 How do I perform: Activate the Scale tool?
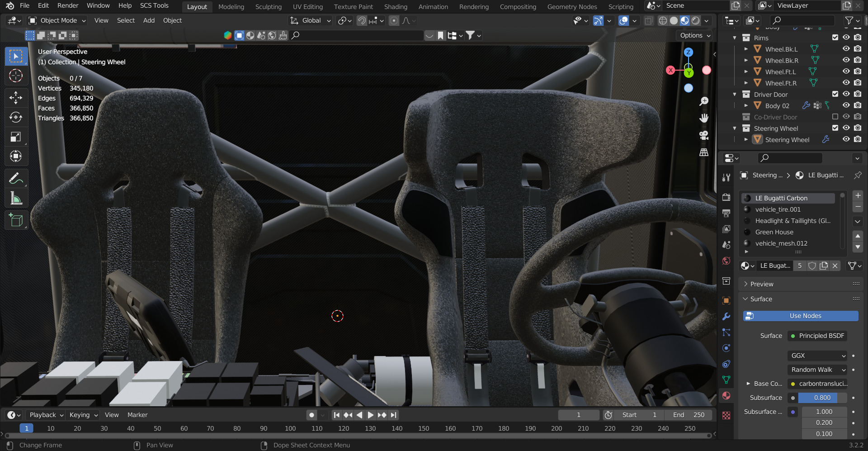[16, 137]
